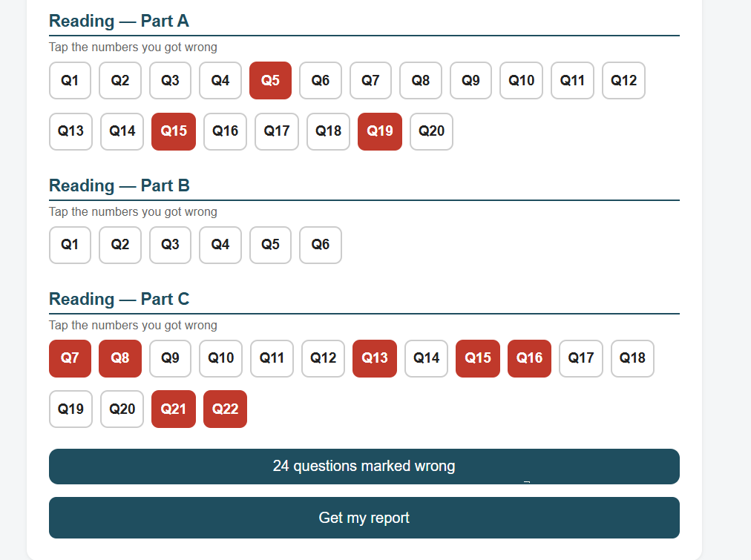Click the Get my report button
This screenshot has height=560, width=751.
(x=364, y=518)
